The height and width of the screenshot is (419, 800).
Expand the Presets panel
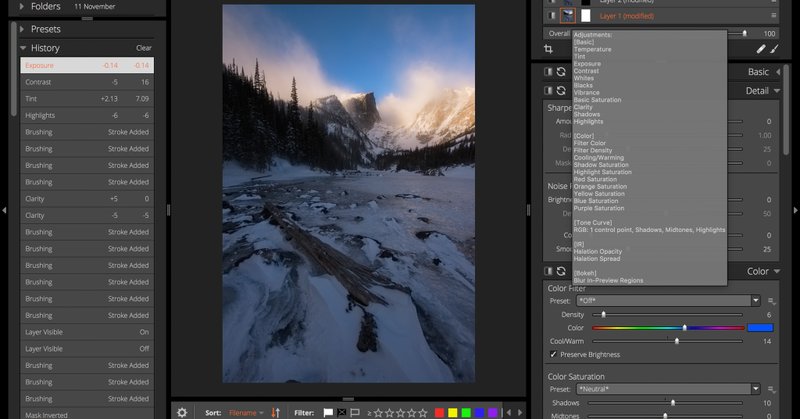coord(22,29)
